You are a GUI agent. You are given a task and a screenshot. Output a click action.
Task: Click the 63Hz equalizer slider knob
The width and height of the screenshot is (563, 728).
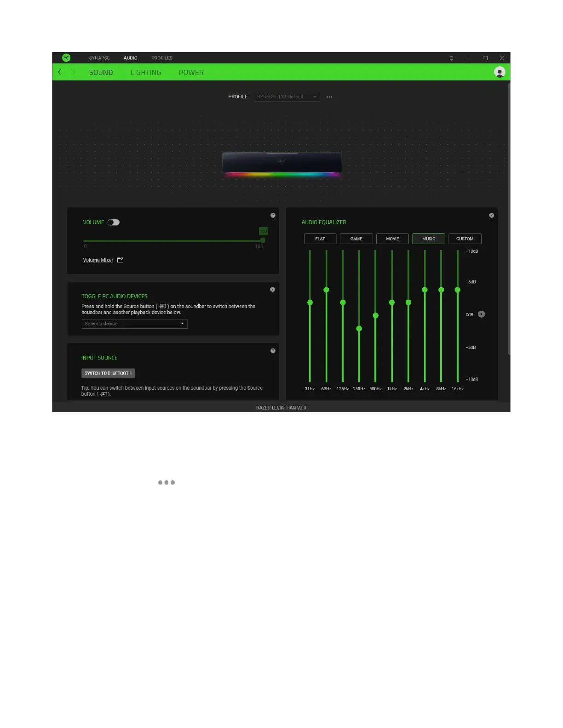[326, 290]
